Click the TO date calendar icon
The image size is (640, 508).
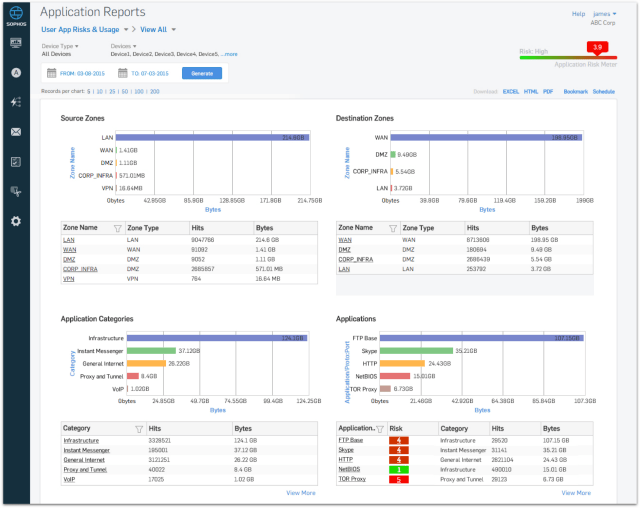[123, 73]
